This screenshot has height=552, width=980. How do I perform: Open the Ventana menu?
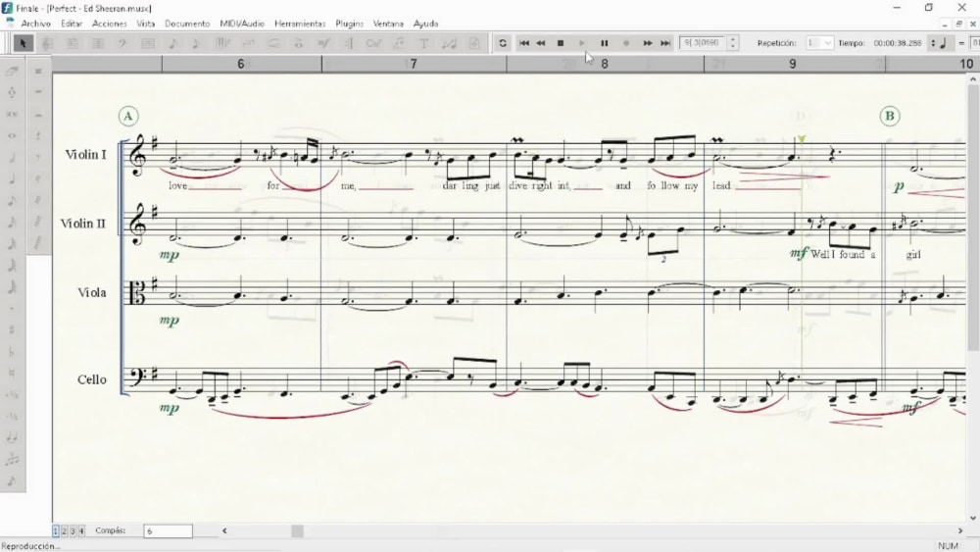tap(388, 24)
